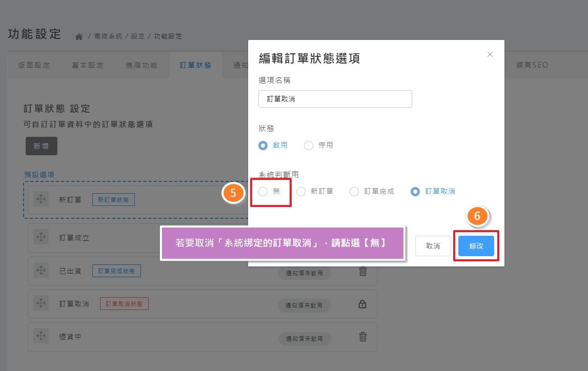Choose 新訂單 radio option
The image size is (588, 371).
[x=301, y=192]
